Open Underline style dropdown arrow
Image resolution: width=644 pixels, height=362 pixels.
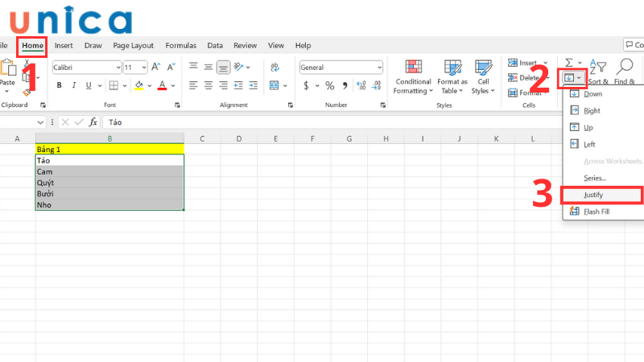click(99, 86)
